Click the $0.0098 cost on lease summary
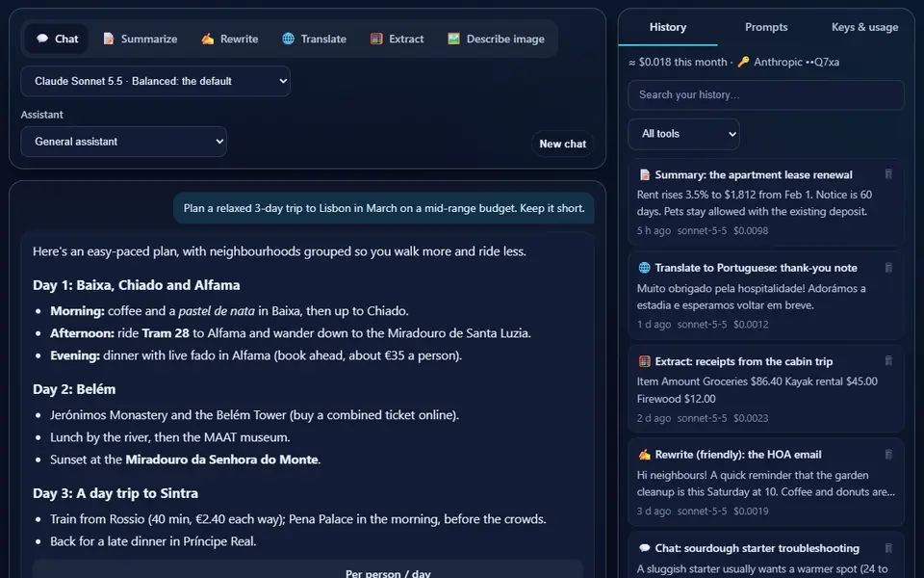 [751, 230]
